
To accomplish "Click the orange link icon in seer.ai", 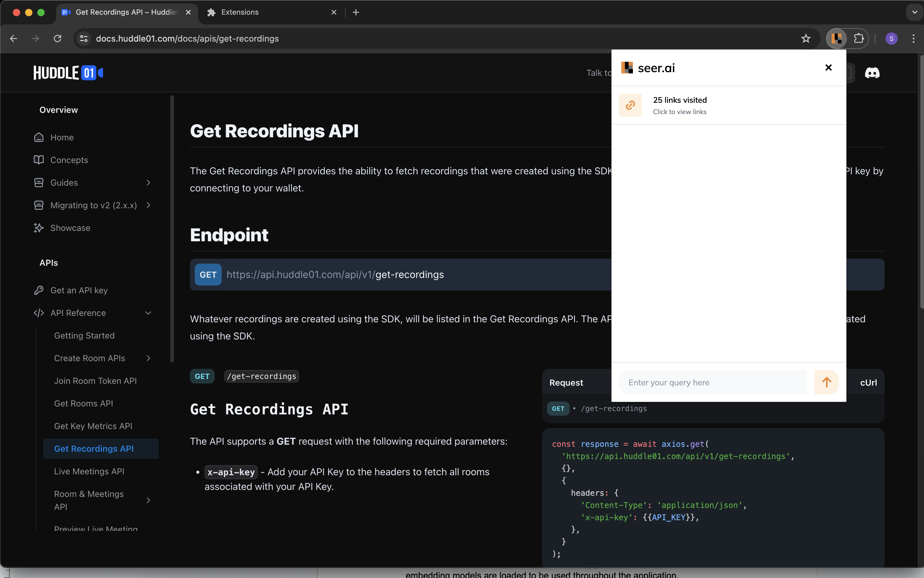I will pos(630,105).
